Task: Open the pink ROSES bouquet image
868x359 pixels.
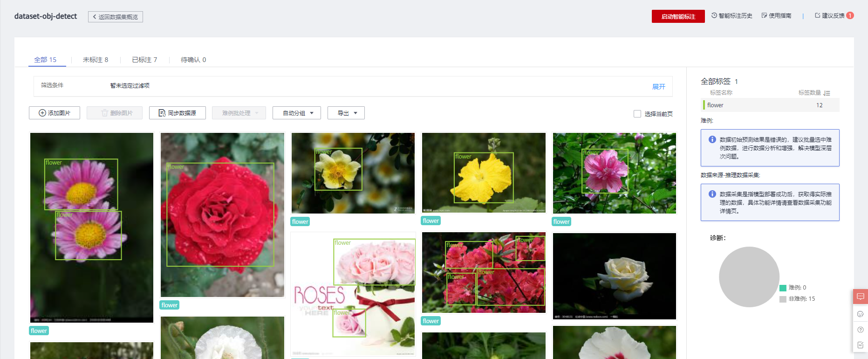Action: point(353,294)
